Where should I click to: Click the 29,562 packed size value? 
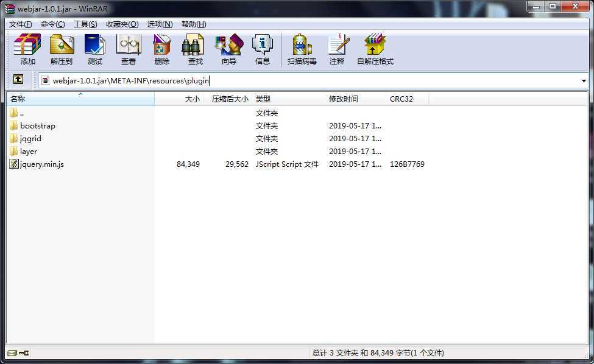(x=237, y=164)
